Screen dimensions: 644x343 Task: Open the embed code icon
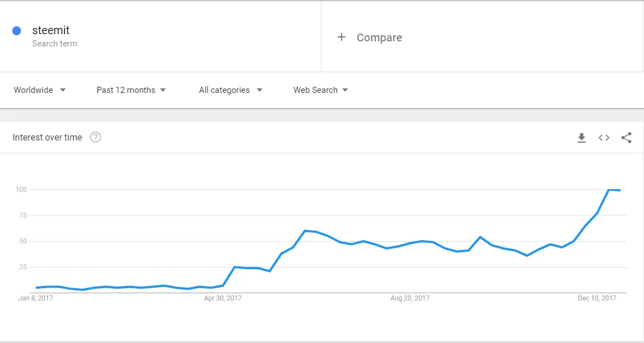point(604,138)
